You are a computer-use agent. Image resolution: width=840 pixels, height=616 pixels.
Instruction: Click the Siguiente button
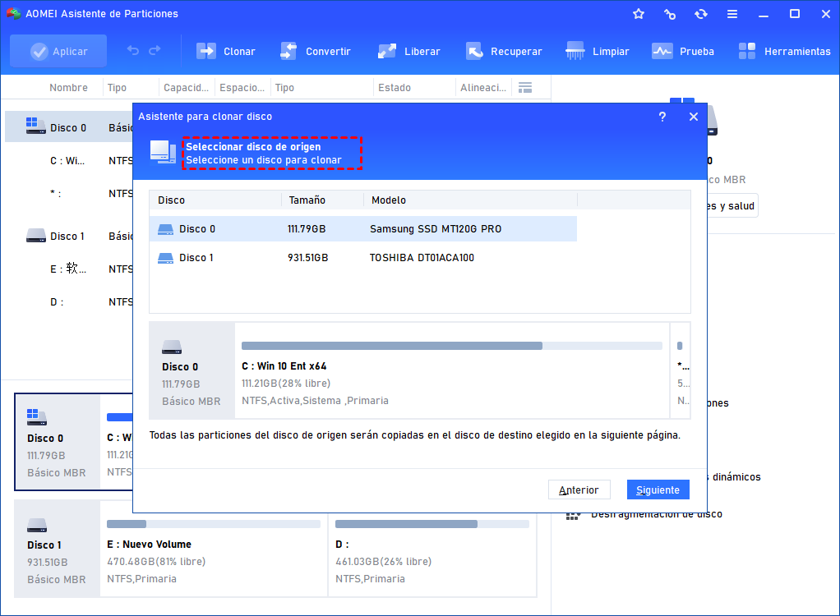[x=658, y=490]
